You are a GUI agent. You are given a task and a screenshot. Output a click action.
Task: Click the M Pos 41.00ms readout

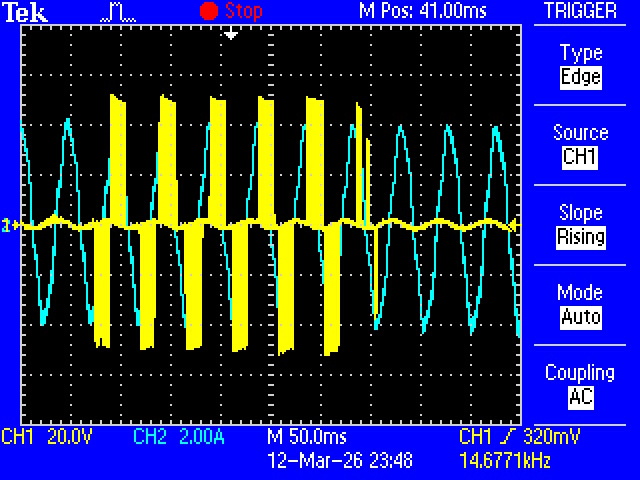click(421, 11)
